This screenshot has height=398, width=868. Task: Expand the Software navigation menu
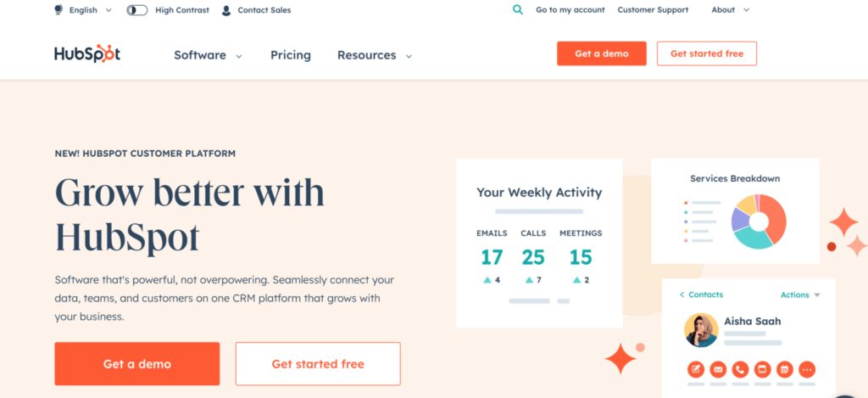208,55
